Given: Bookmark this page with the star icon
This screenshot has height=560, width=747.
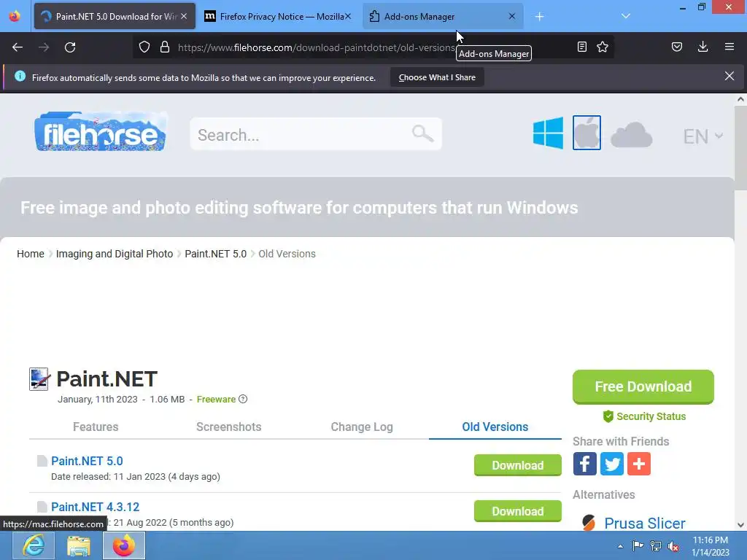Looking at the screenshot, I should pos(603,47).
